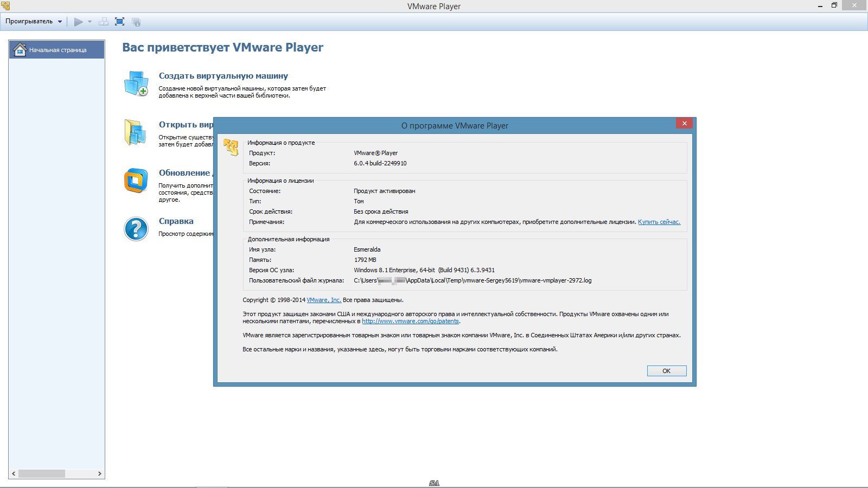Click the memory value 1792 MB
The width and height of the screenshot is (868, 488).
365,260
